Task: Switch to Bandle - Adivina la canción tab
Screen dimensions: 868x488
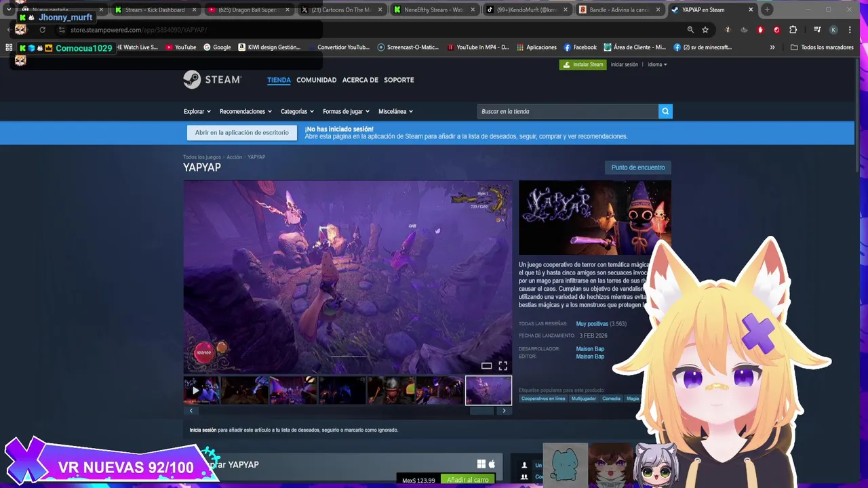Action: point(619,9)
